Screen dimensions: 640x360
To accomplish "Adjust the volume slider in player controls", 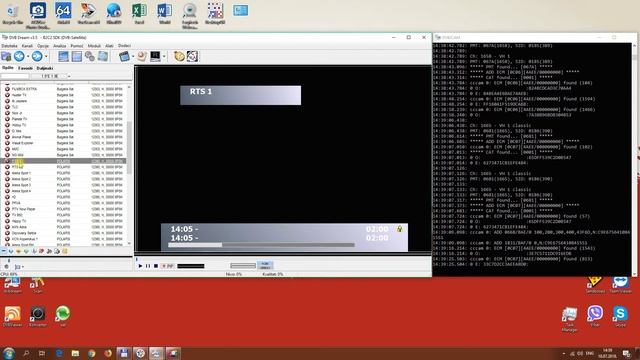I will [x=243, y=266].
